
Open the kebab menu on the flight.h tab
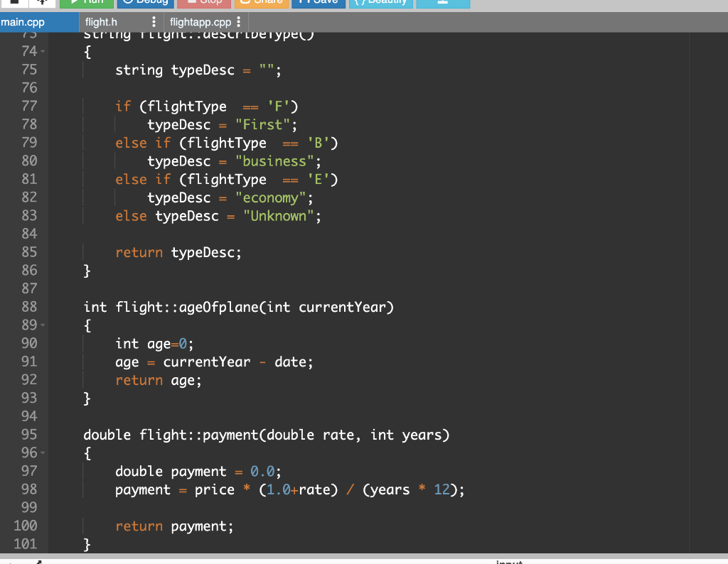(154, 22)
